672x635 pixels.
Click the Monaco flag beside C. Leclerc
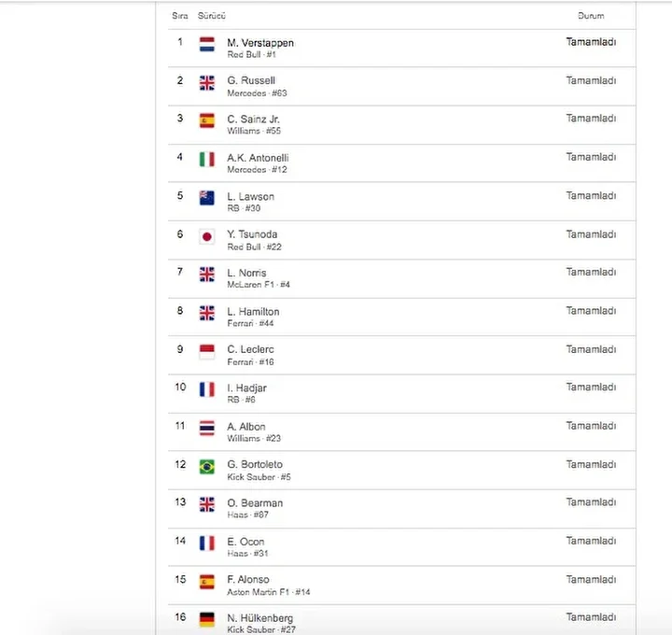pos(207,352)
